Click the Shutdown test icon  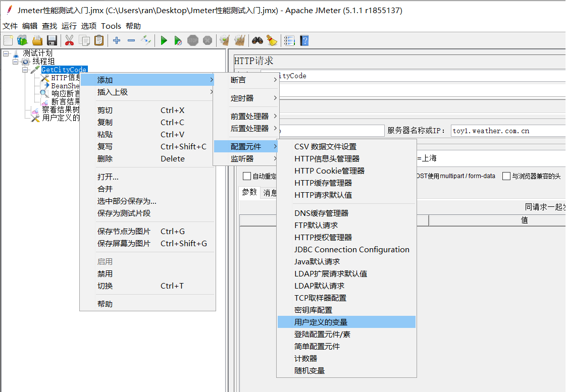coord(208,40)
